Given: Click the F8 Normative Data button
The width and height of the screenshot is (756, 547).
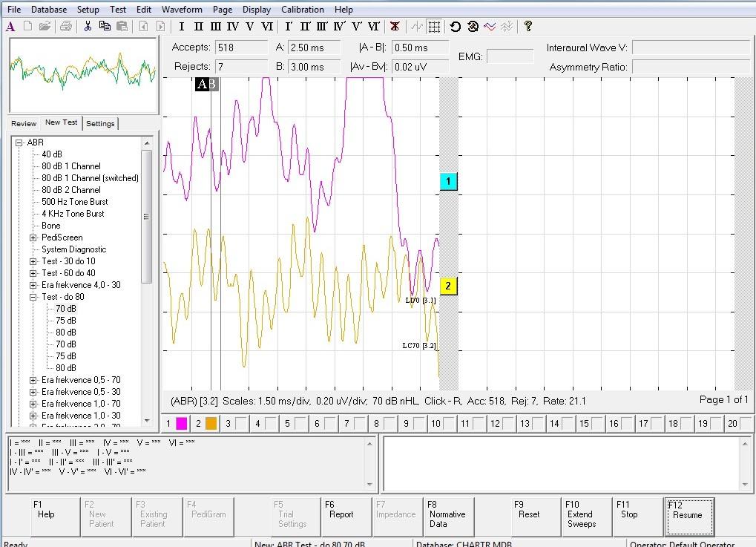Looking at the screenshot, I should point(450,517).
